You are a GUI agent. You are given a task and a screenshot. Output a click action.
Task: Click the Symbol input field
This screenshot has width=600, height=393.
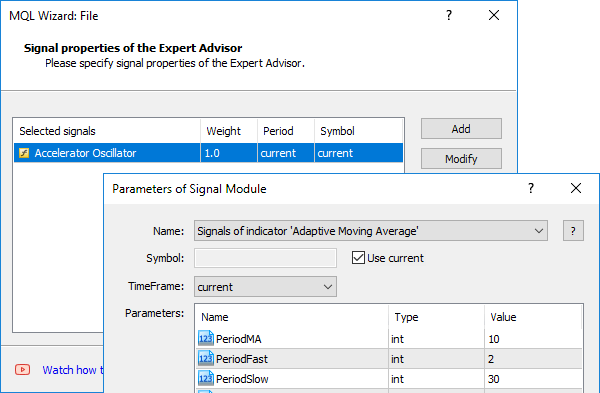(x=265, y=258)
